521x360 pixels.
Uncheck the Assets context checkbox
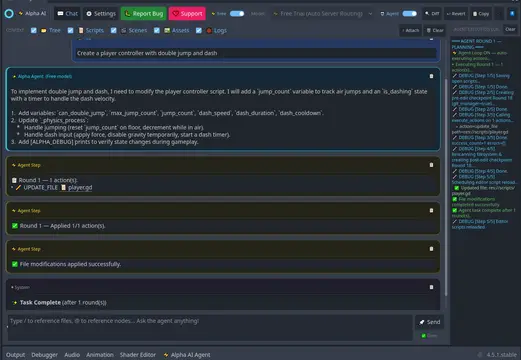(x=157, y=30)
